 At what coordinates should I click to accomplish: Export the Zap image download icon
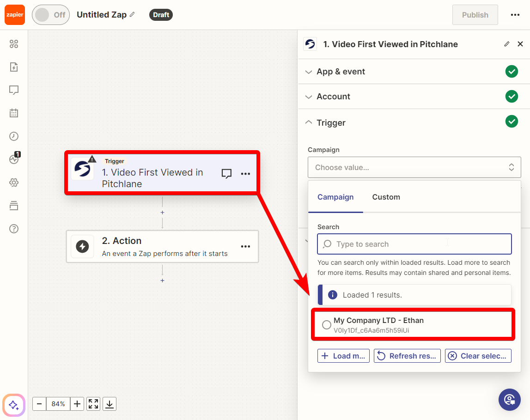coord(110,404)
